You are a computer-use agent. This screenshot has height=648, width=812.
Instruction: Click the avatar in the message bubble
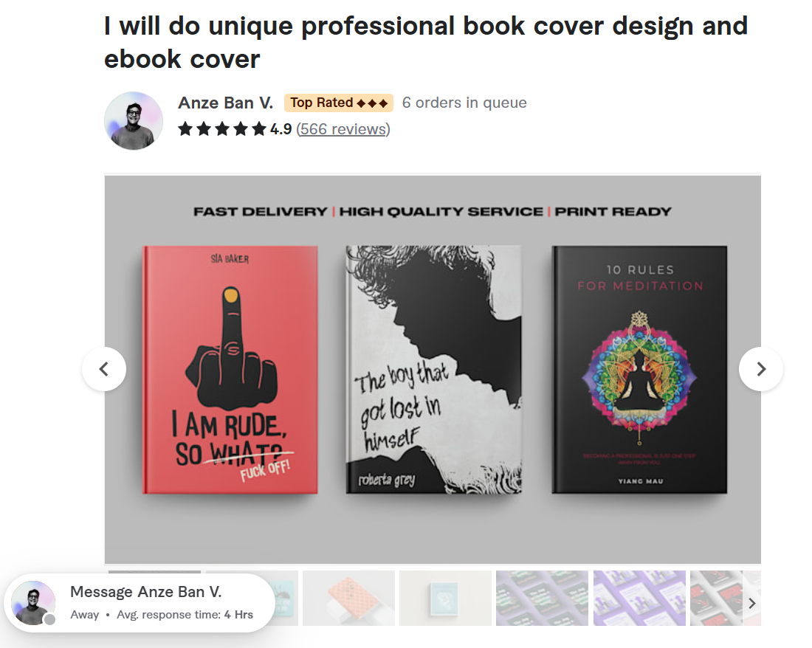click(x=35, y=602)
